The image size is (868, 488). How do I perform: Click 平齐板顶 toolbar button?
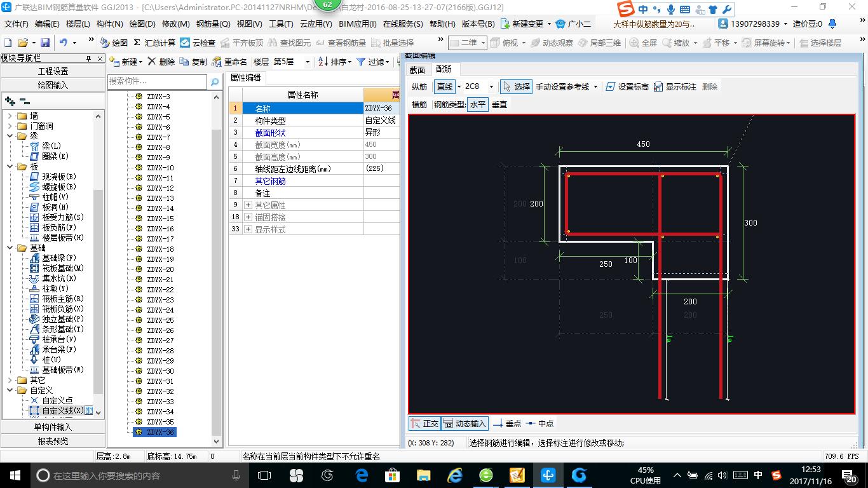(x=242, y=43)
